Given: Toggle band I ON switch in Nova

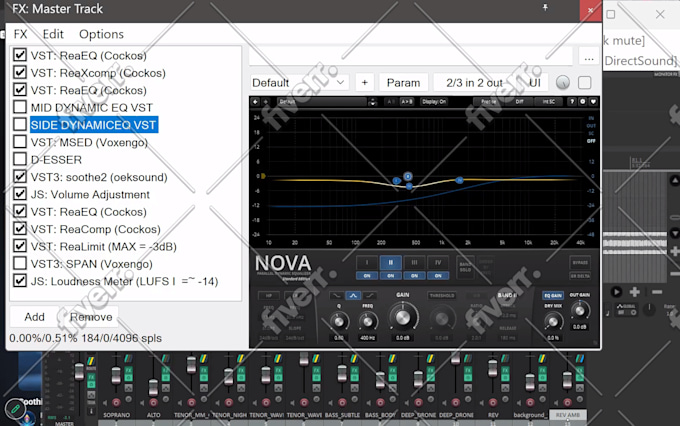Looking at the screenshot, I should click(367, 275).
